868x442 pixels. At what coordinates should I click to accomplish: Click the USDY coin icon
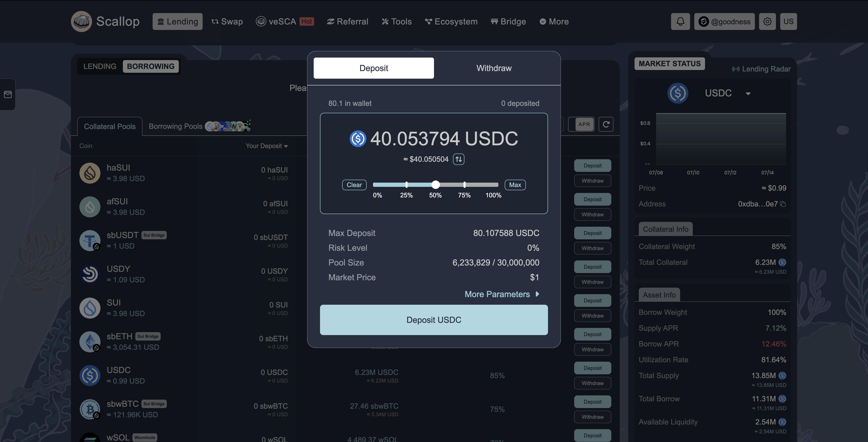click(90, 274)
